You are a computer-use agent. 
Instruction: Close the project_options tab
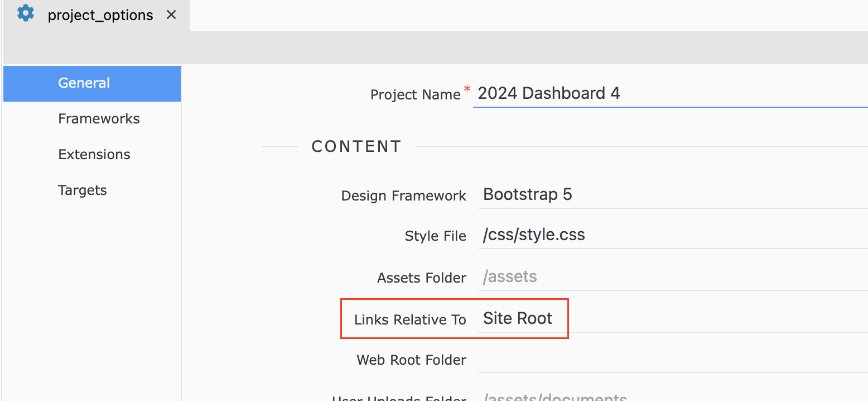point(172,15)
